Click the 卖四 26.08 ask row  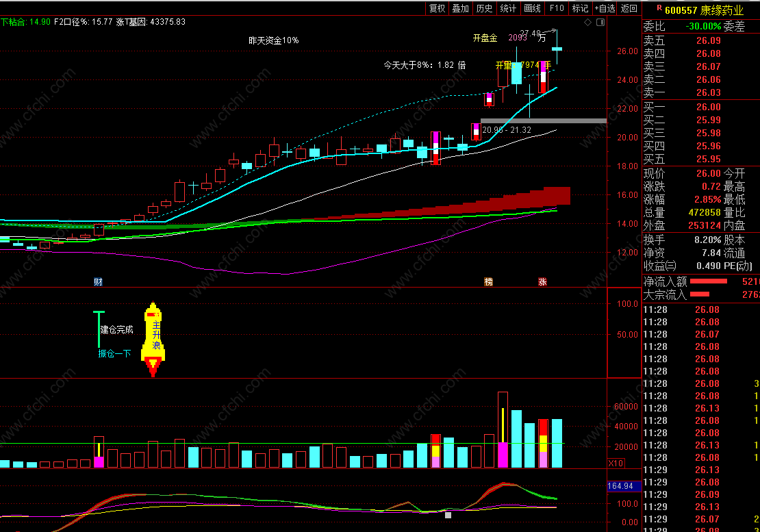(x=682, y=54)
